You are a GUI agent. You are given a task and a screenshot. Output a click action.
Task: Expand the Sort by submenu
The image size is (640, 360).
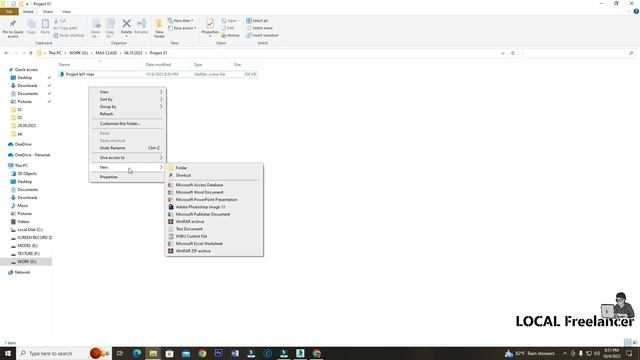[127, 99]
